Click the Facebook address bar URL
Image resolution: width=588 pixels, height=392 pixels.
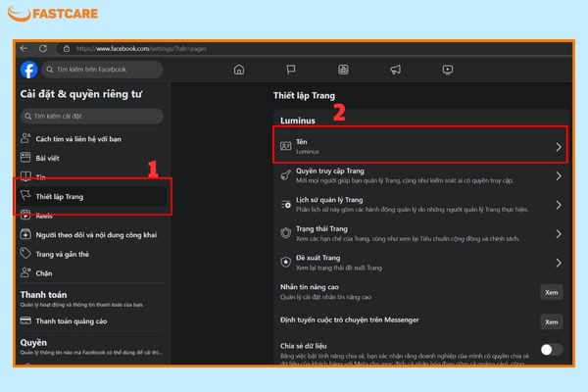pos(141,49)
